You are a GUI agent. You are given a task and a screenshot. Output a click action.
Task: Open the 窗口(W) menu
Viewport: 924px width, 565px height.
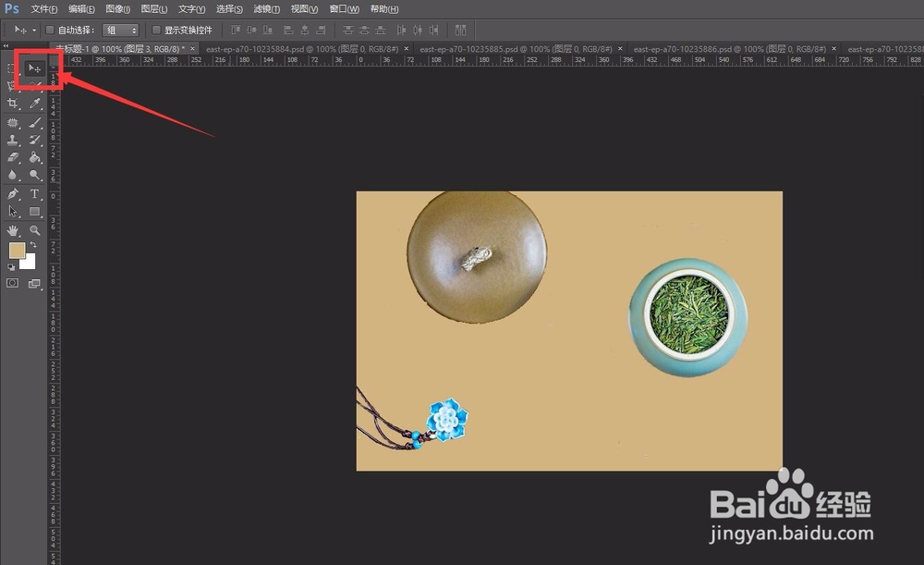pos(344,9)
